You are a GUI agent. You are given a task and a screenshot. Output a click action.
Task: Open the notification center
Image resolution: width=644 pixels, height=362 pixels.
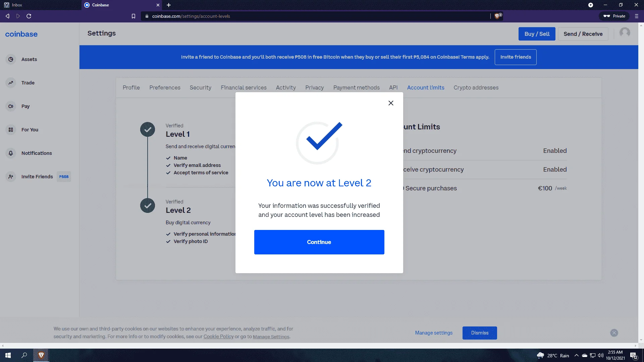[634, 356]
